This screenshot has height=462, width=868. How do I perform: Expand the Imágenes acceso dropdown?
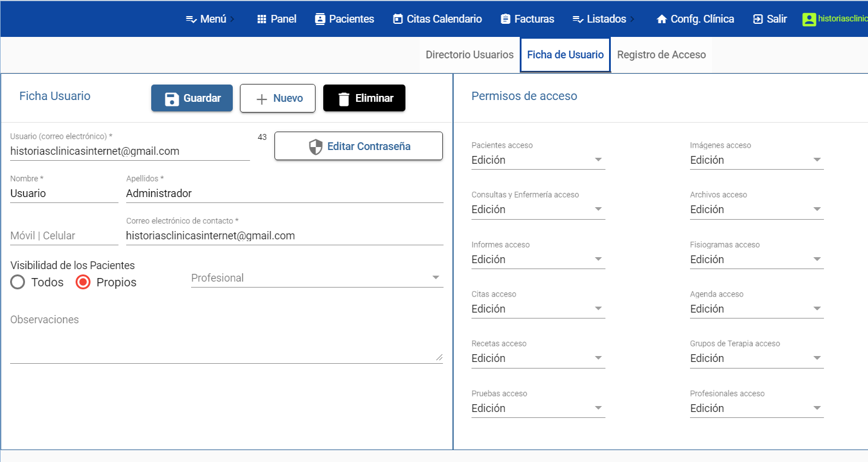[756, 160]
